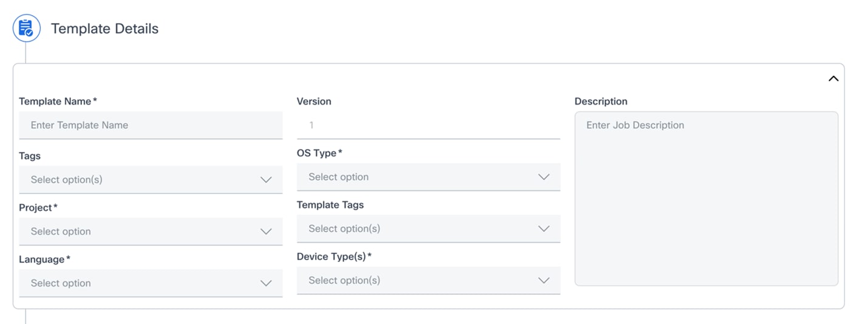
Task: Click the Device Type(s) dropdown chevron arrow
Action: click(544, 280)
